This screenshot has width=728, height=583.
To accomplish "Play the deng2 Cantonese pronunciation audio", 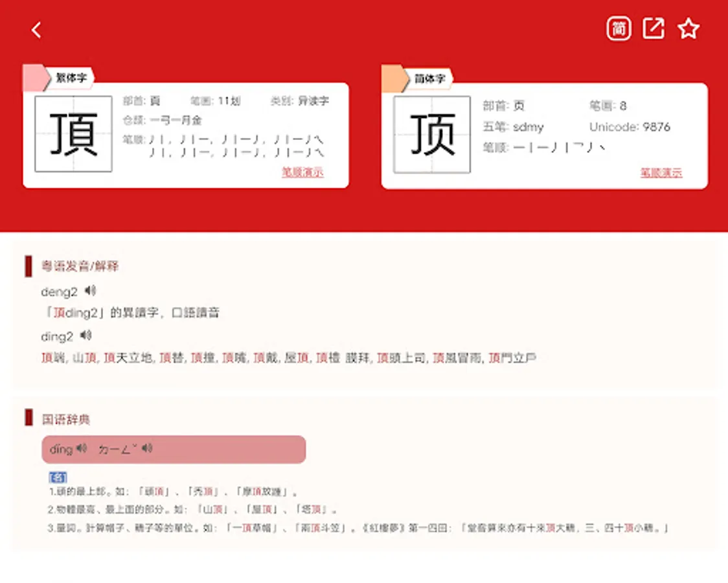I will pyautogui.click(x=91, y=290).
